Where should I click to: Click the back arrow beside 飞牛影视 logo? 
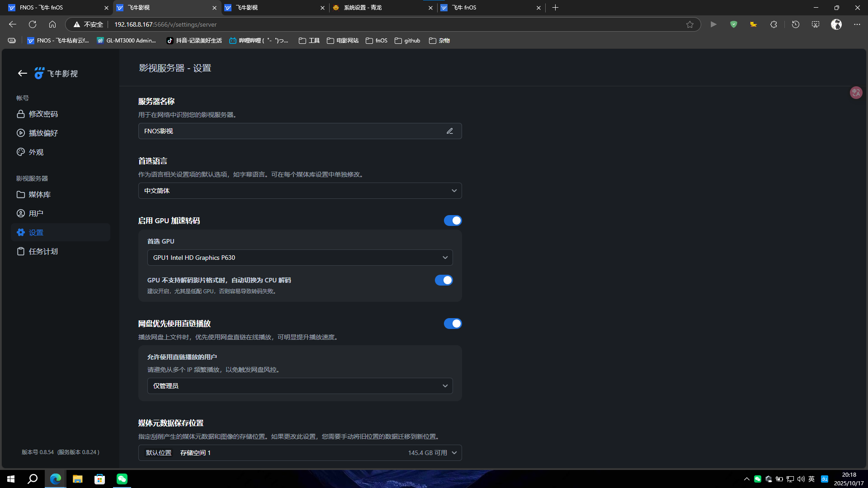[x=22, y=73]
